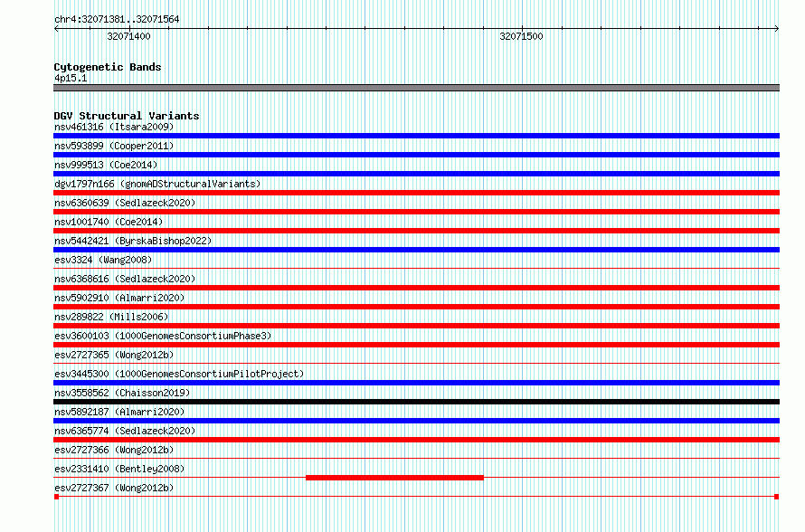Click the red bar under dgv1797n166
The height and width of the screenshot is (532, 805).
click(x=416, y=193)
